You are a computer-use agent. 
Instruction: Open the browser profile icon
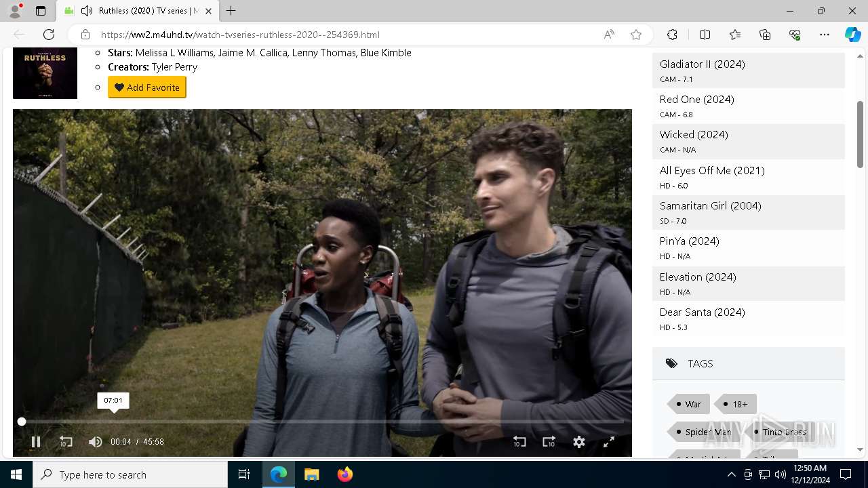pyautogui.click(x=15, y=11)
